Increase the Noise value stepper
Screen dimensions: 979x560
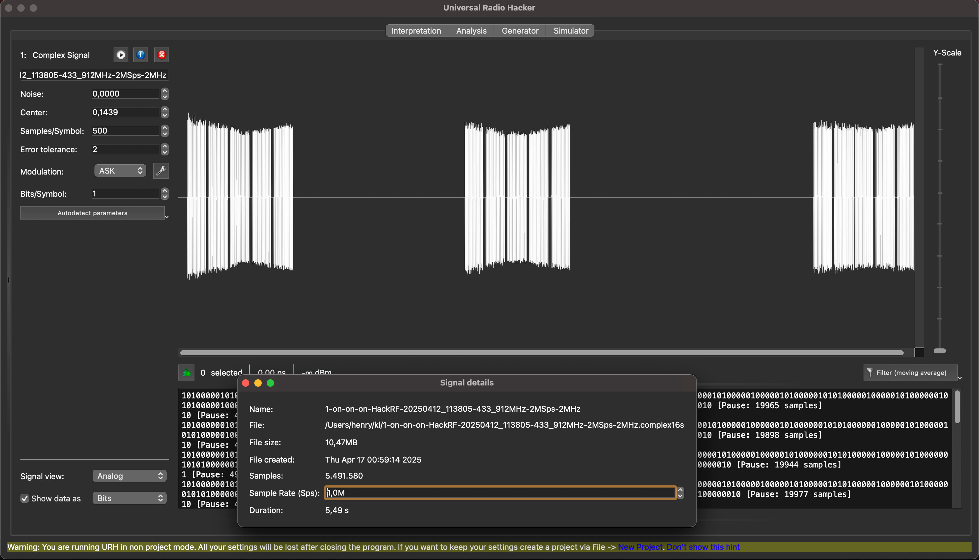tap(165, 91)
